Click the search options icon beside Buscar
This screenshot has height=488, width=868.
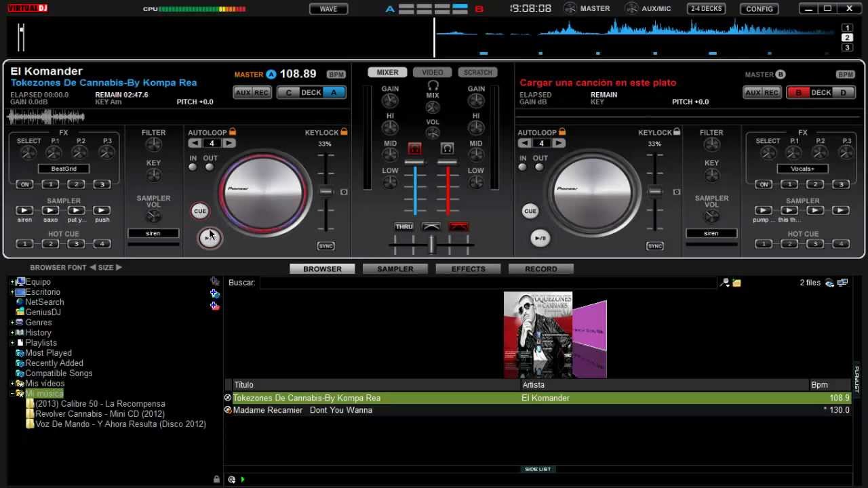pyautogui.click(x=724, y=283)
